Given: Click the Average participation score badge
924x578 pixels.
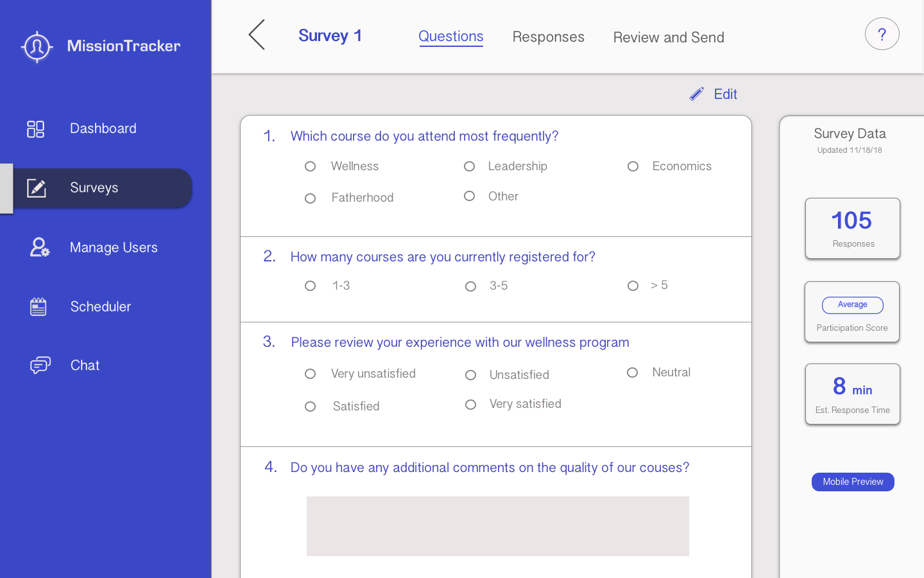Looking at the screenshot, I should tap(852, 305).
